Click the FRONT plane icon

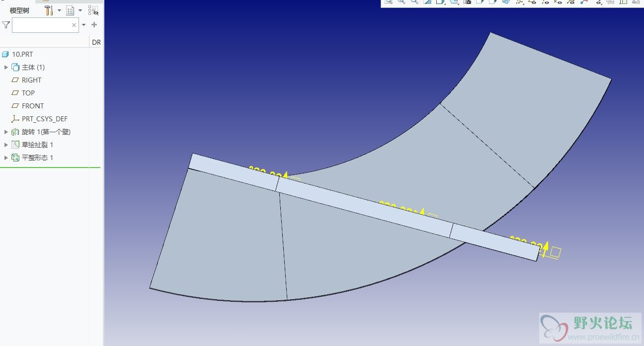point(15,106)
